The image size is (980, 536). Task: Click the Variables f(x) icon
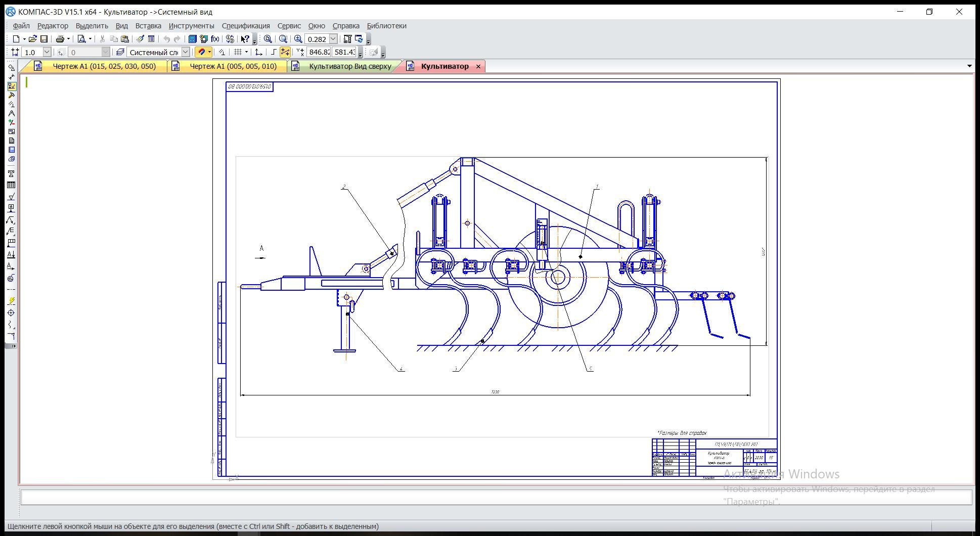point(215,39)
